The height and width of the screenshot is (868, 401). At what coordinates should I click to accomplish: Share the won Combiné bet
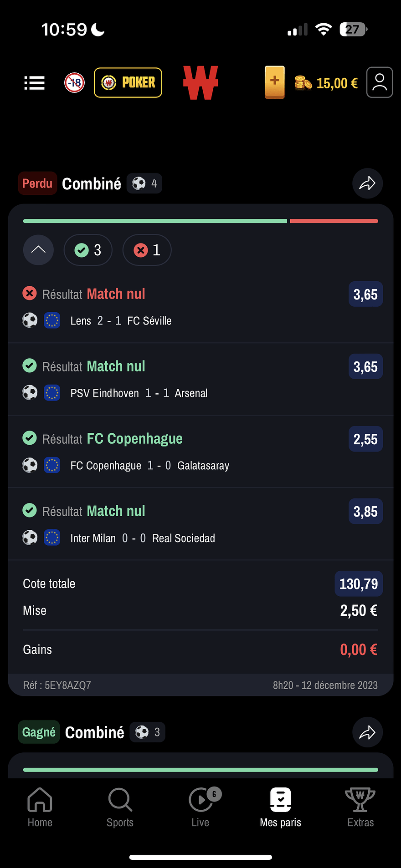[367, 732]
